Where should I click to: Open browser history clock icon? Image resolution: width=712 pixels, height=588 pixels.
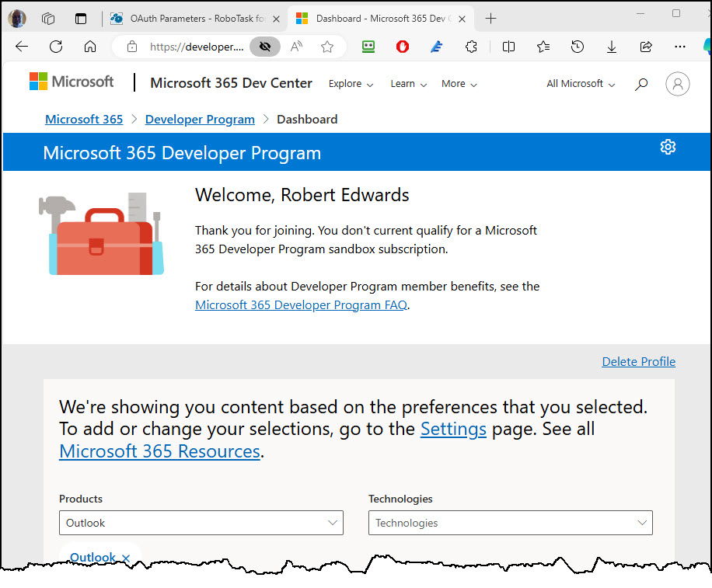click(578, 47)
